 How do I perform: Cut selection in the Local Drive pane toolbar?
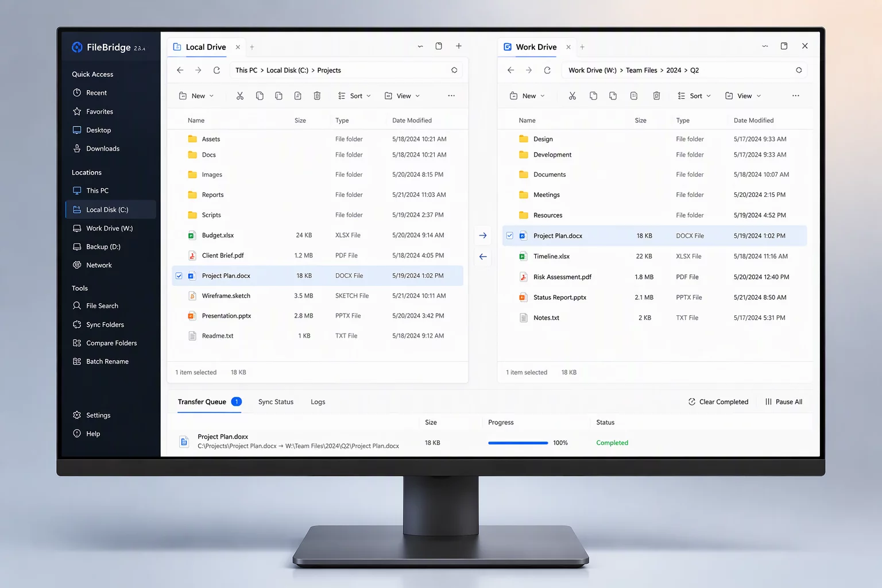(x=240, y=96)
